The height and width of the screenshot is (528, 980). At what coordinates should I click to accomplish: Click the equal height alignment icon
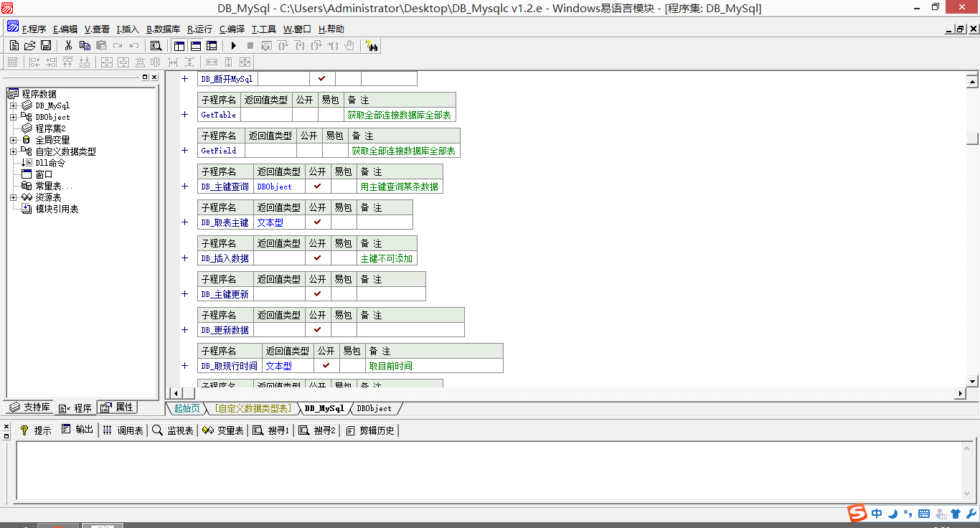point(229,62)
